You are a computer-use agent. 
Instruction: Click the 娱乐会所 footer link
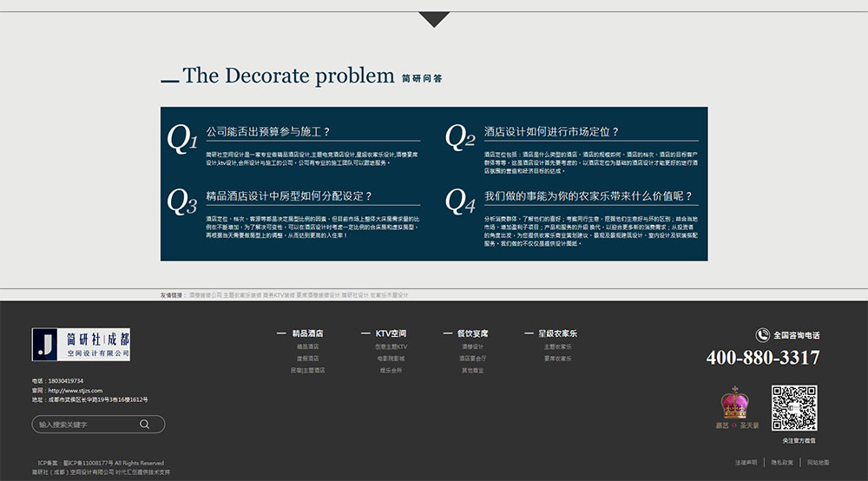(391, 370)
